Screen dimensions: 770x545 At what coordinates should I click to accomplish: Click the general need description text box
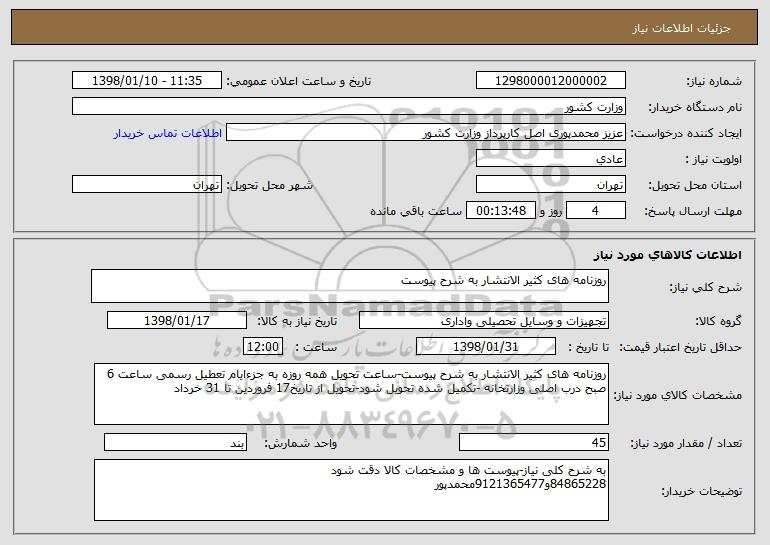pos(350,286)
